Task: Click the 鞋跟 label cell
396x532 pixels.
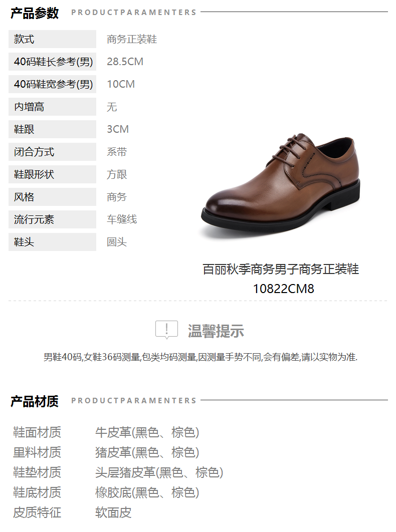Action: (52, 129)
